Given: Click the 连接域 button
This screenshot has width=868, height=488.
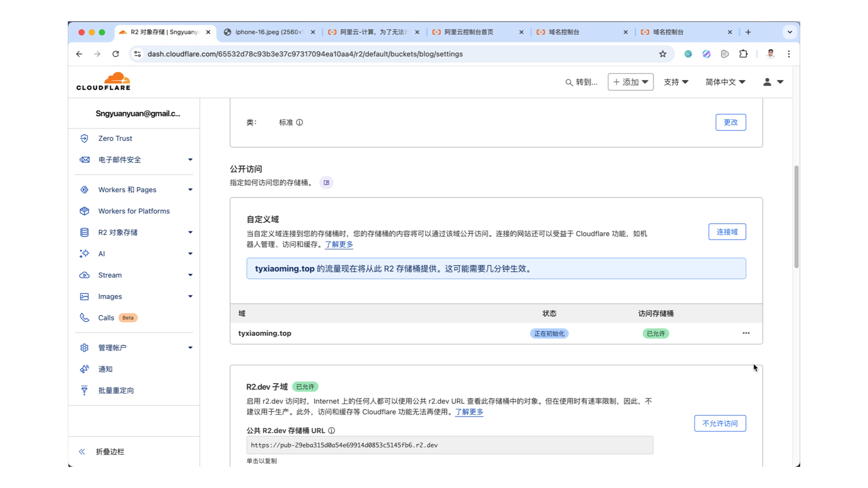Looking at the screenshot, I should click(726, 231).
